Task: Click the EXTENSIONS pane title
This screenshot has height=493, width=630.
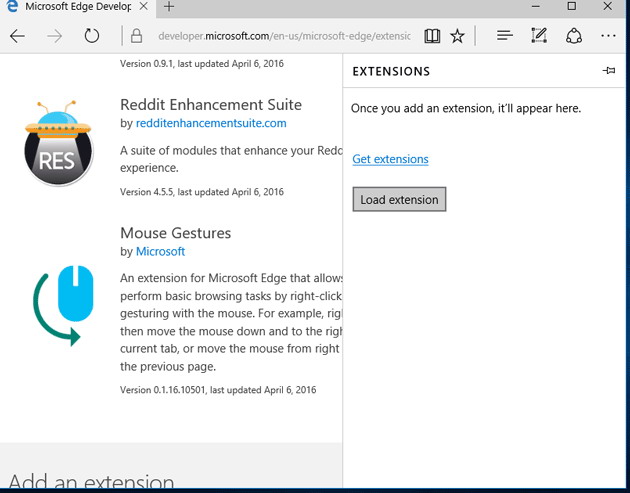Action: click(x=391, y=72)
